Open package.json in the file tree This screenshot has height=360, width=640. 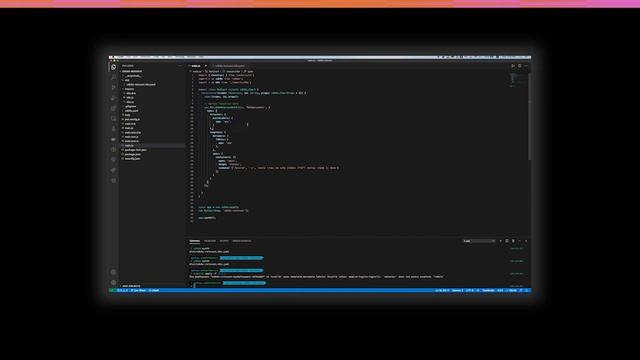pyautogui.click(x=133, y=154)
